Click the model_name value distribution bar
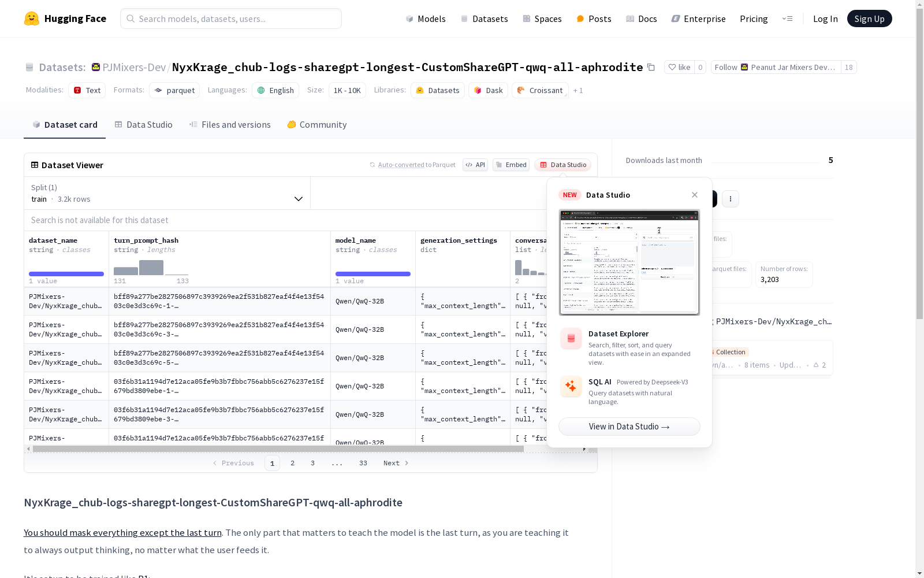 (x=373, y=274)
